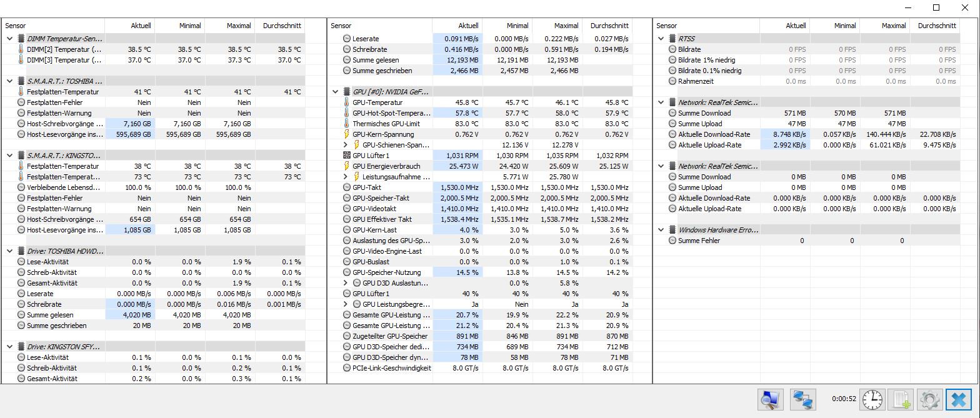Collapse the Drive: TOSHIBA HDWD group
Viewport: 980px width, 418px height.
click(x=9, y=251)
